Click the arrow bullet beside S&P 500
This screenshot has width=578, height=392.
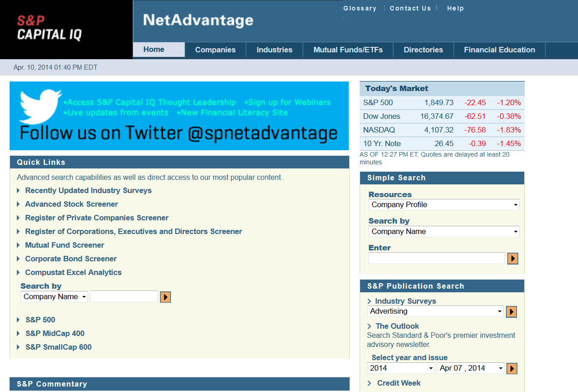[x=19, y=320]
